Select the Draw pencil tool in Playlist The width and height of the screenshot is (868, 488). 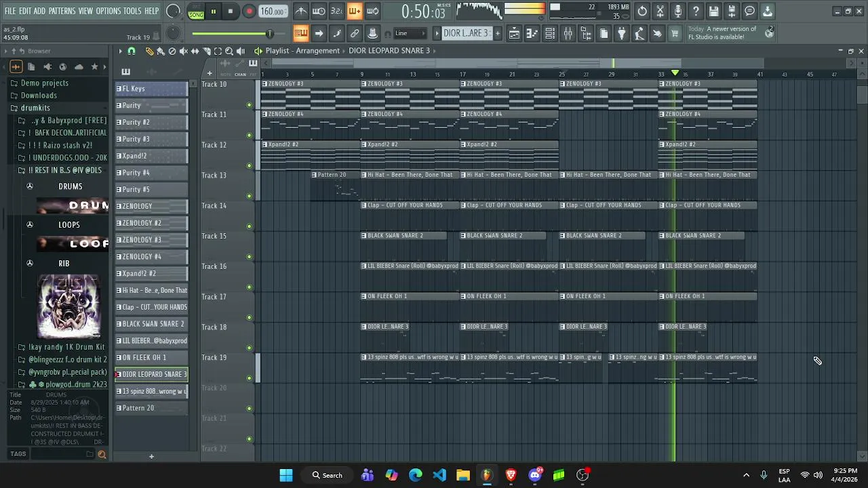[x=149, y=51]
